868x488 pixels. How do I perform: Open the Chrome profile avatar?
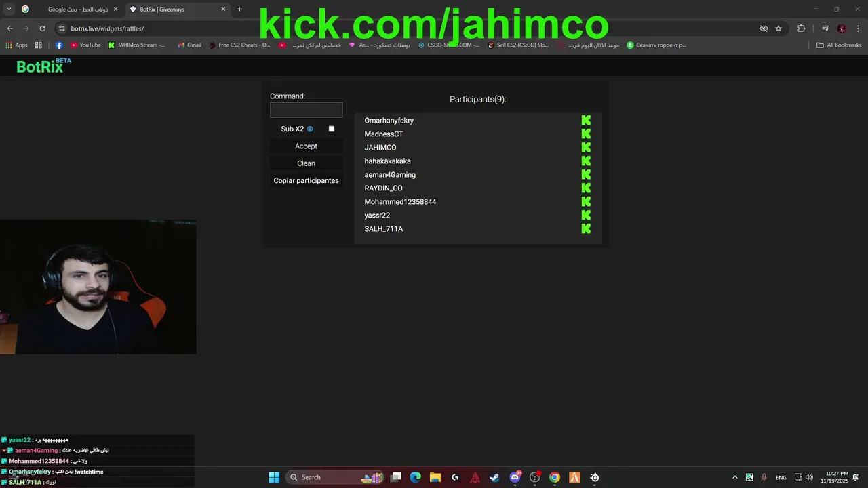coord(842,28)
